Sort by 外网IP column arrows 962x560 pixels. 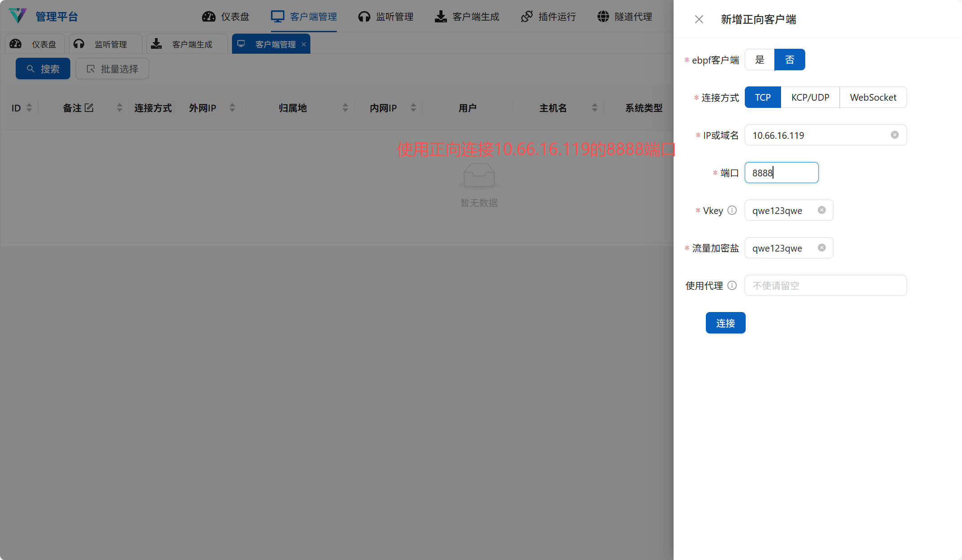pyautogui.click(x=232, y=107)
